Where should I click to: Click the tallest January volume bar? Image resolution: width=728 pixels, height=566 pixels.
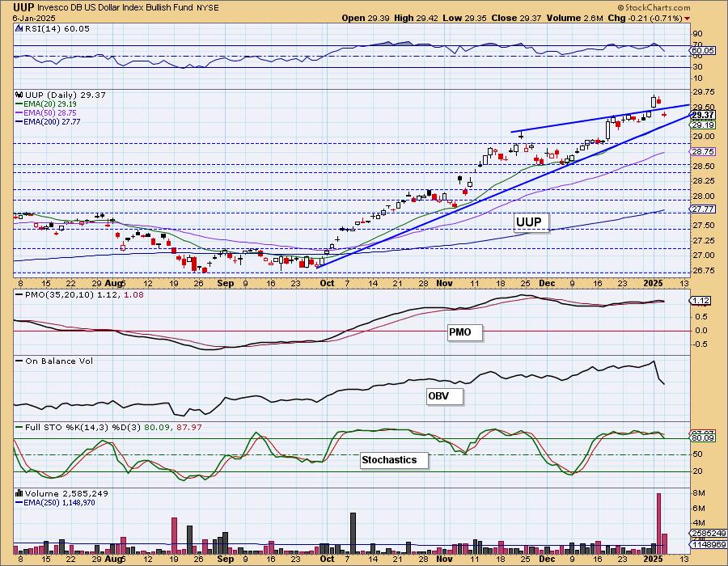coord(658,524)
